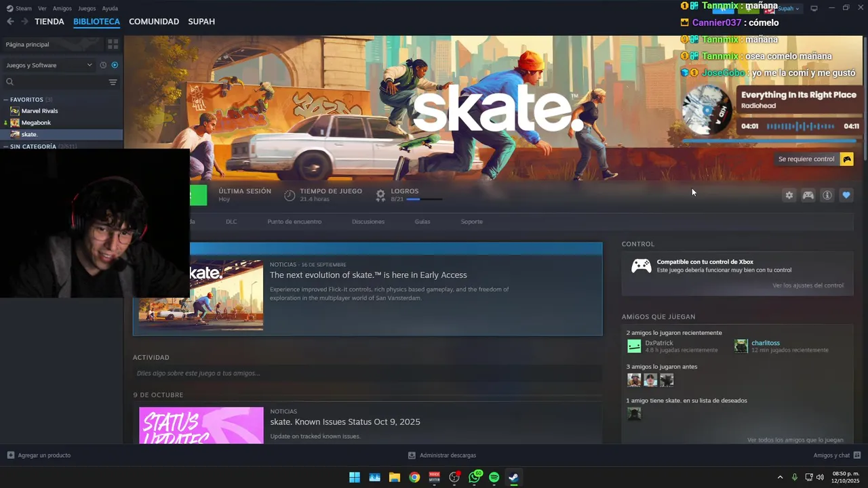Open Voicemeeter from the taskbar

pyautogui.click(x=434, y=477)
